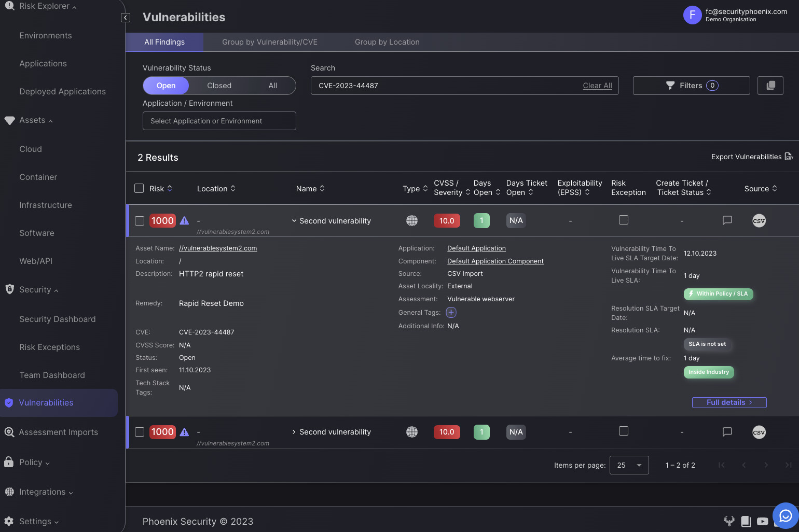This screenshot has height=532, width=799.
Task: Click the Inside Industry badge
Action: pos(709,372)
